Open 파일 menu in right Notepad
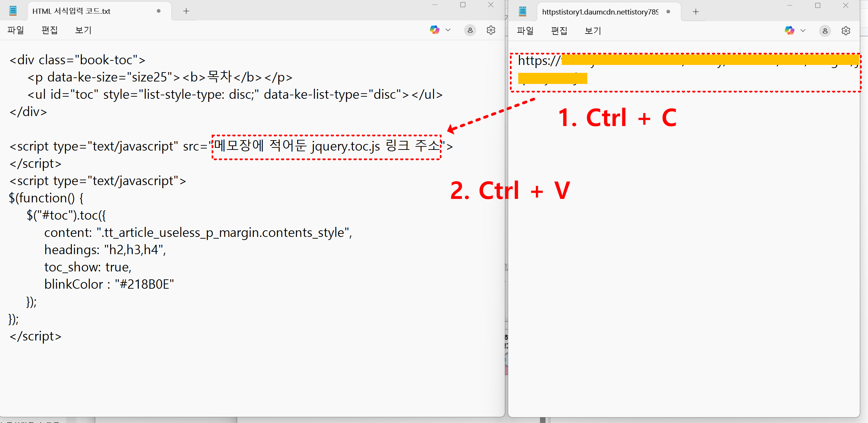The width and height of the screenshot is (868, 423). [525, 31]
